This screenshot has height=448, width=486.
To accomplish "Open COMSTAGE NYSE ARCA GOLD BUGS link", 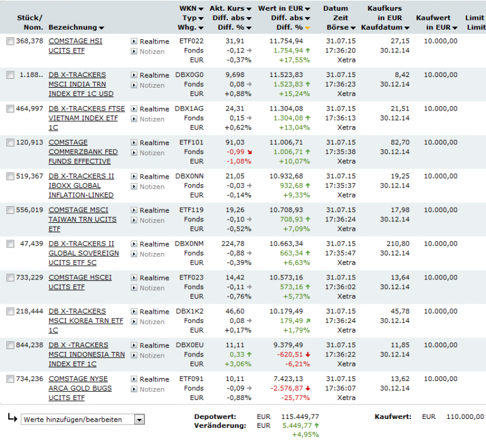I will [80, 388].
